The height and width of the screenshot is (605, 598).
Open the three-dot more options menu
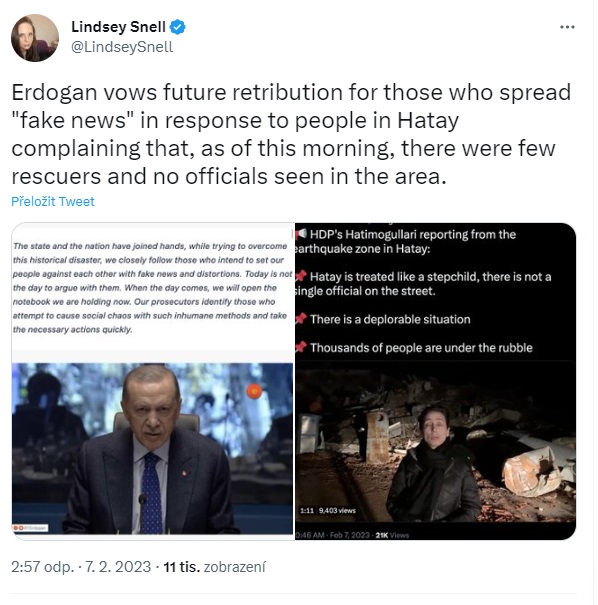567,27
